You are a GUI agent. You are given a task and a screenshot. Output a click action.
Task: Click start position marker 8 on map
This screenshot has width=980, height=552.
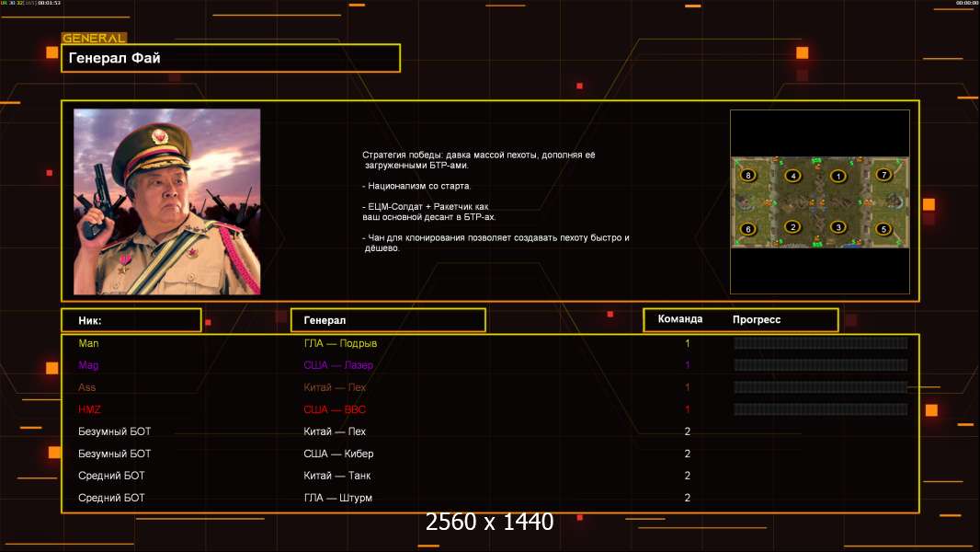[748, 175]
